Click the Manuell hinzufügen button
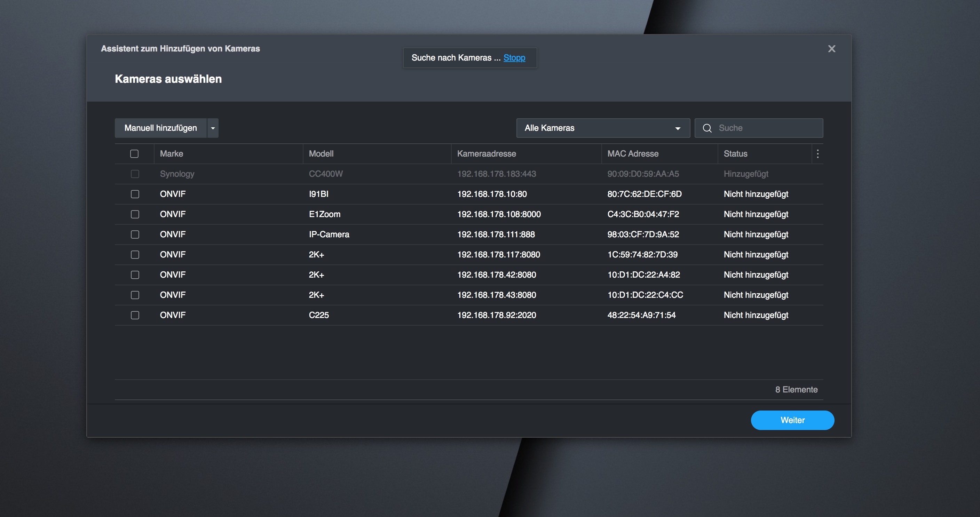Screen dimensions: 980x517 tap(161, 128)
